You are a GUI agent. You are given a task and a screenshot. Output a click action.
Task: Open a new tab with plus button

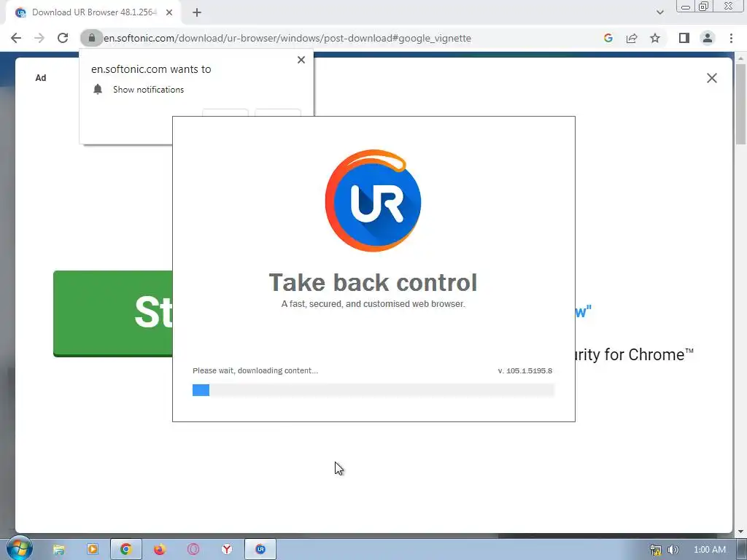[x=197, y=12]
